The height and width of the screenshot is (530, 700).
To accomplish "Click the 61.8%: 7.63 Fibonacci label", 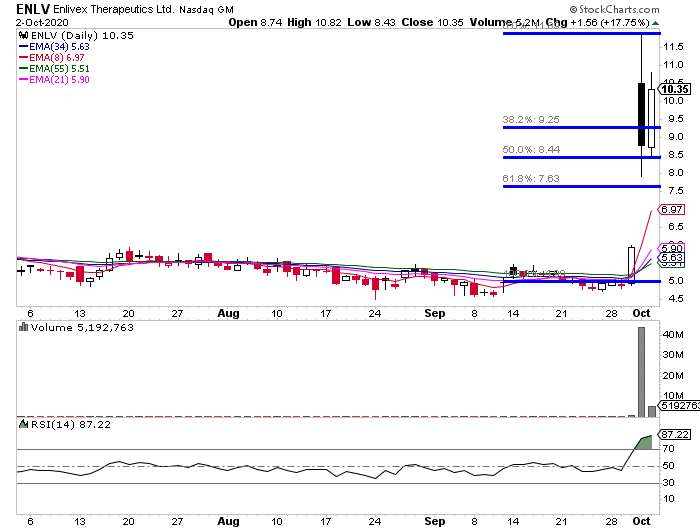I will pyautogui.click(x=531, y=179).
